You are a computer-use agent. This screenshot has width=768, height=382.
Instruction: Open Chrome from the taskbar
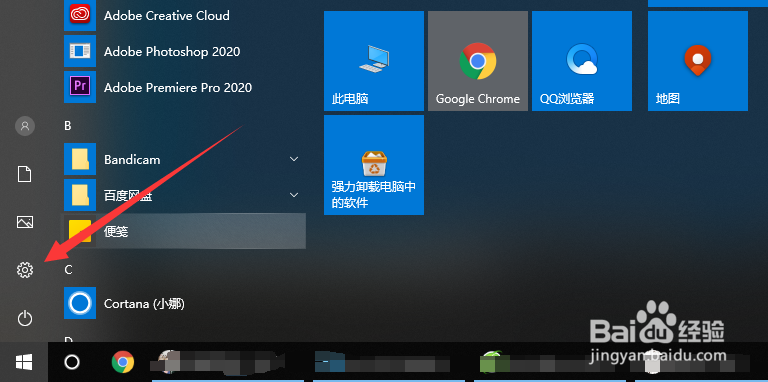[123, 362]
